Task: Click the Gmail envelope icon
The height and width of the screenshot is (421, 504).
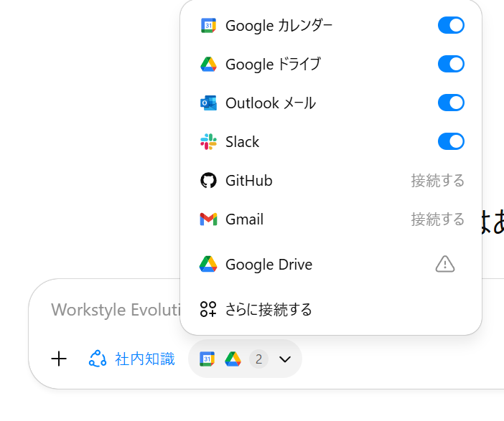Action: pyautogui.click(x=208, y=219)
